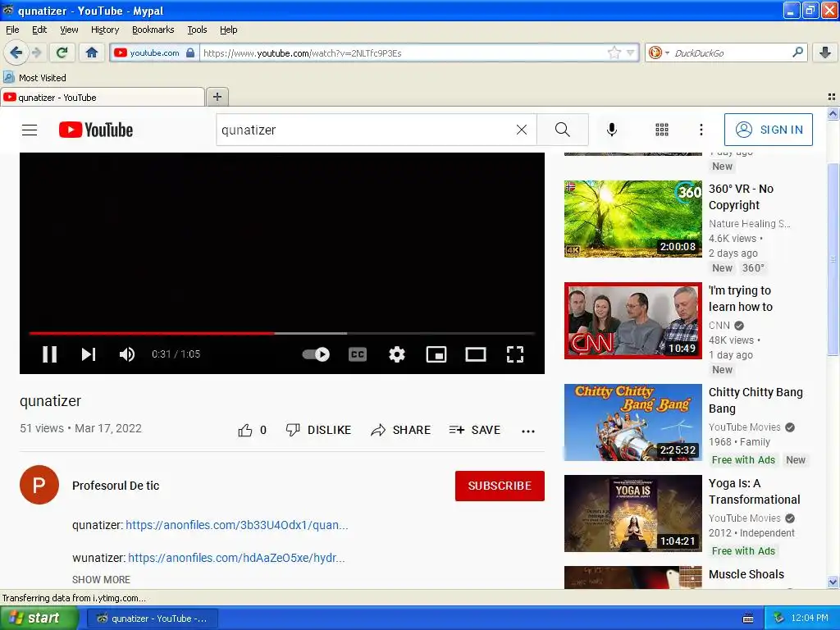Open the 360° VR nature thumbnail
This screenshot has width=840, height=630.
pos(633,218)
